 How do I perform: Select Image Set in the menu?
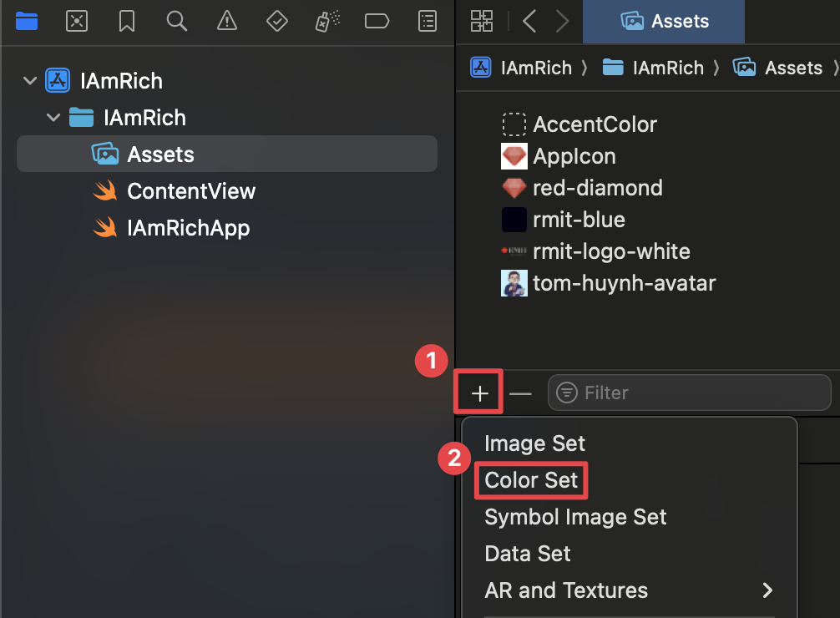tap(534, 443)
